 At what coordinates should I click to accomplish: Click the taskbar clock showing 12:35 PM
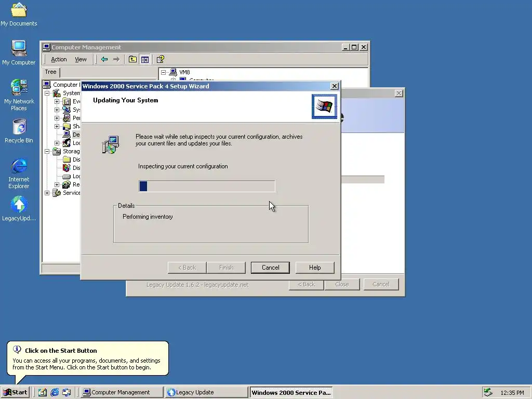click(512, 393)
